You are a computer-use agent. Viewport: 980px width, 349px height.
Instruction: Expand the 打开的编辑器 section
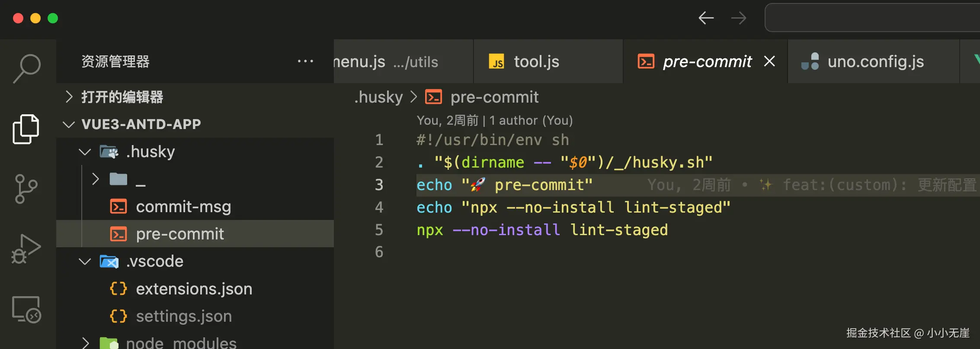pyautogui.click(x=69, y=97)
